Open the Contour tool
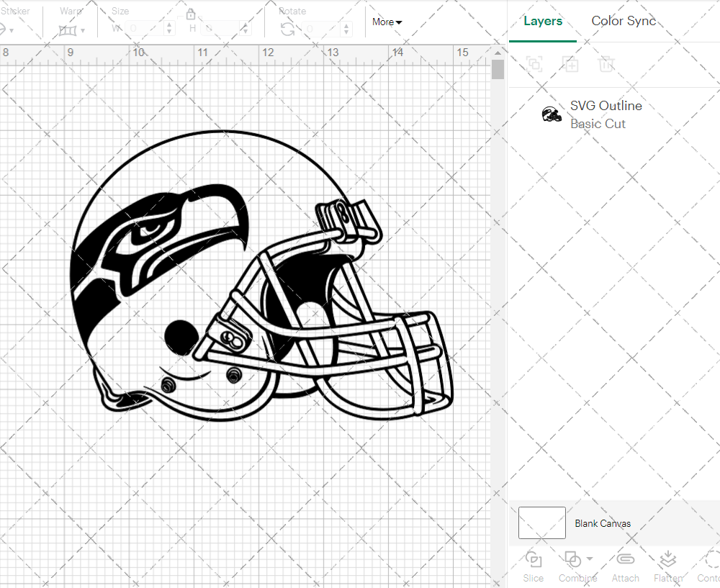The width and height of the screenshot is (720, 588). pyautogui.click(x=709, y=559)
